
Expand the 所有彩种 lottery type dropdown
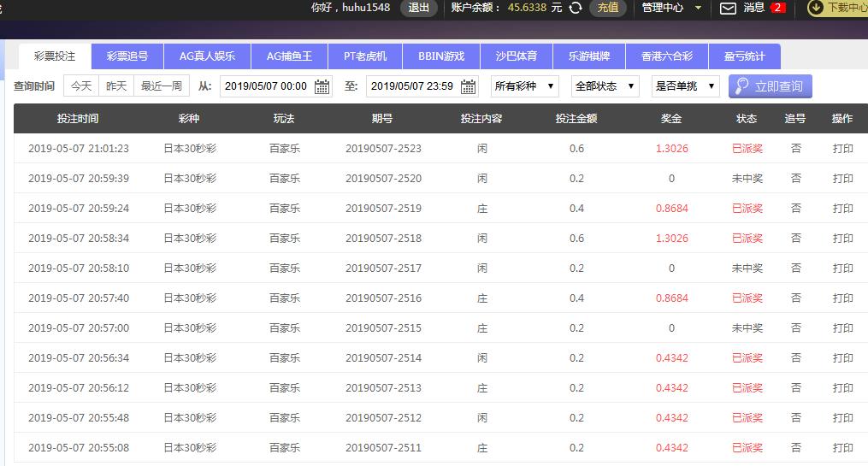click(x=525, y=86)
